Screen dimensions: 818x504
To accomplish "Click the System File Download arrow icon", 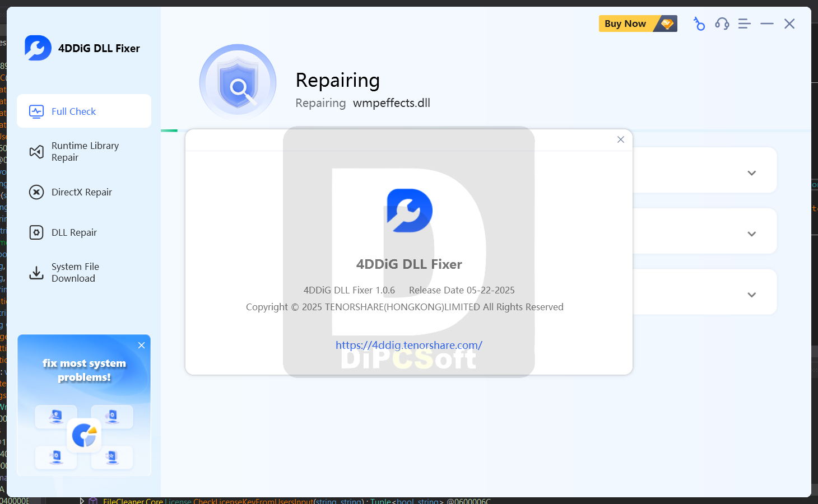I will (36, 273).
